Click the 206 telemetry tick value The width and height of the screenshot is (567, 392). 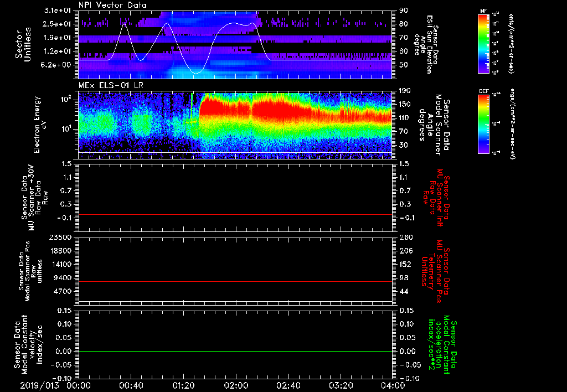coord(405,251)
